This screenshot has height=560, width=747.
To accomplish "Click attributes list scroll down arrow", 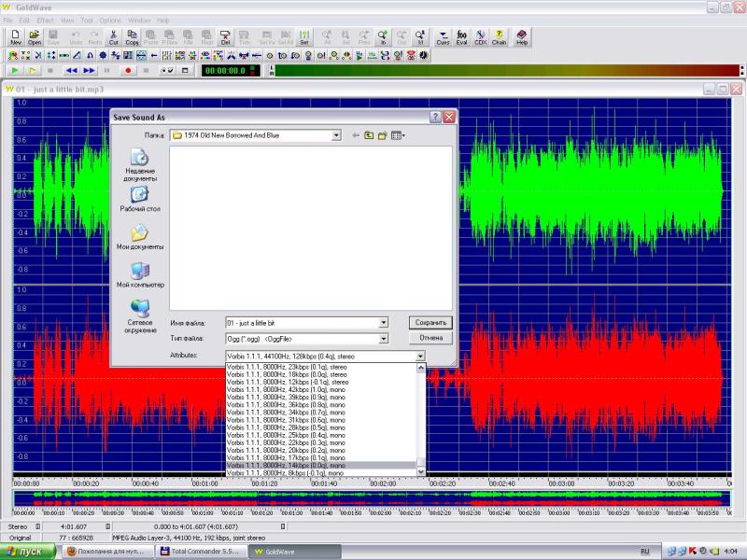I will pos(421,472).
